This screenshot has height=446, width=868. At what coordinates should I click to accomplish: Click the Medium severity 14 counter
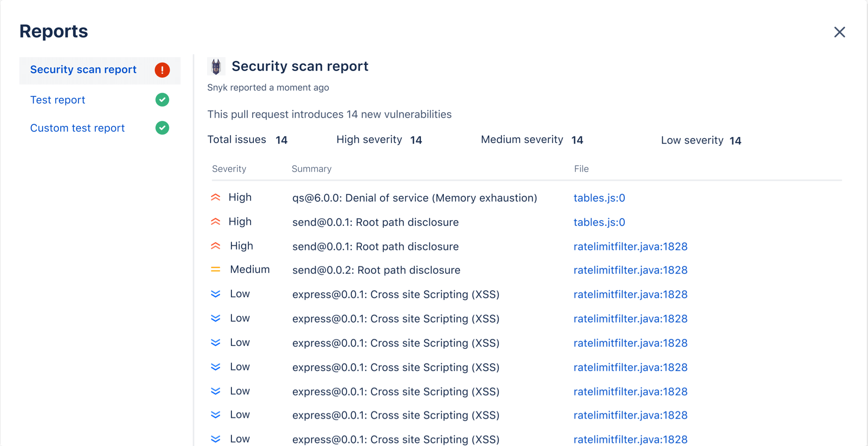point(577,139)
